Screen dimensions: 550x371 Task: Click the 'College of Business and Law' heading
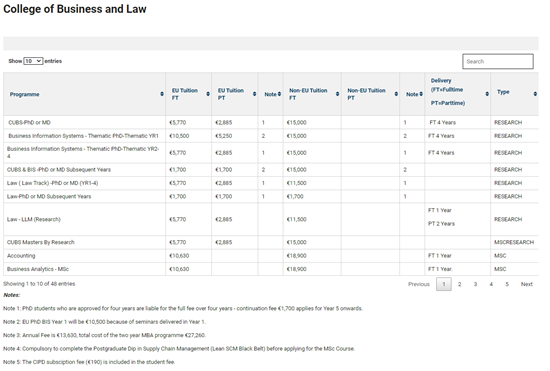[x=76, y=9]
